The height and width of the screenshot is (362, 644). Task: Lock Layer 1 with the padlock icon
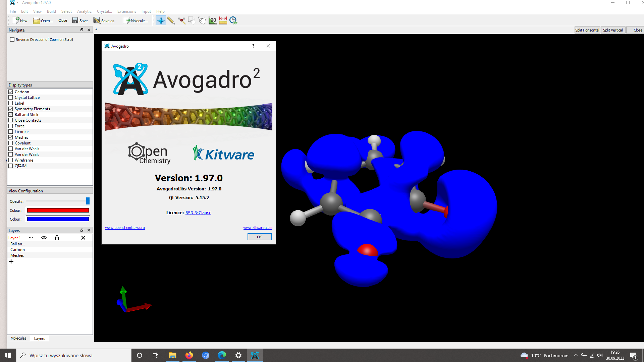point(57,238)
